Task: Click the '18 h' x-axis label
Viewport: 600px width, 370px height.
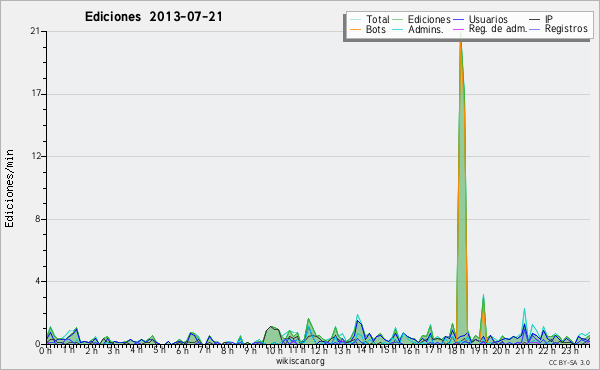Action: (457, 351)
